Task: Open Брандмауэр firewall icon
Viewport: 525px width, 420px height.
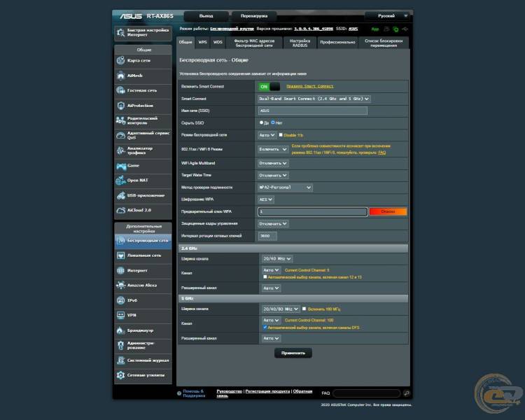Action: pos(120,330)
